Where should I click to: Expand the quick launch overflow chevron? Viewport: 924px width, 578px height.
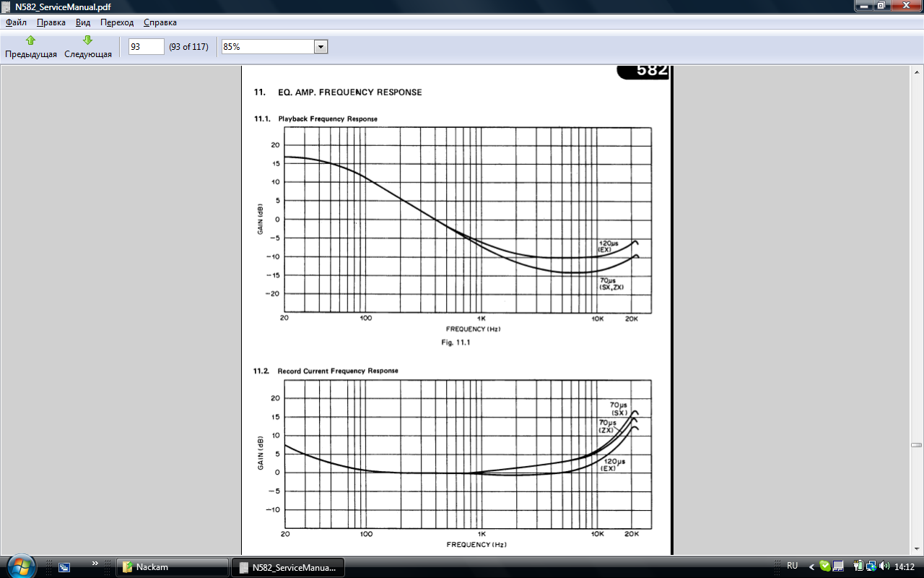[95, 563]
